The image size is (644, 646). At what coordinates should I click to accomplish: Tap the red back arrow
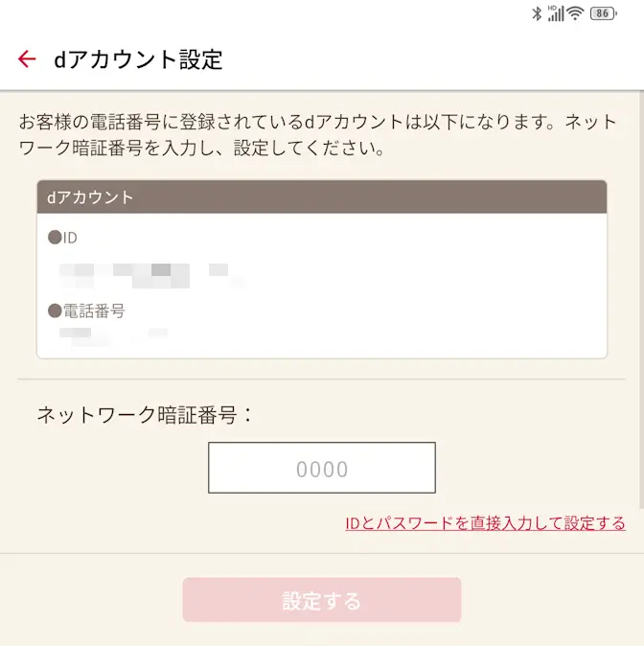27,59
